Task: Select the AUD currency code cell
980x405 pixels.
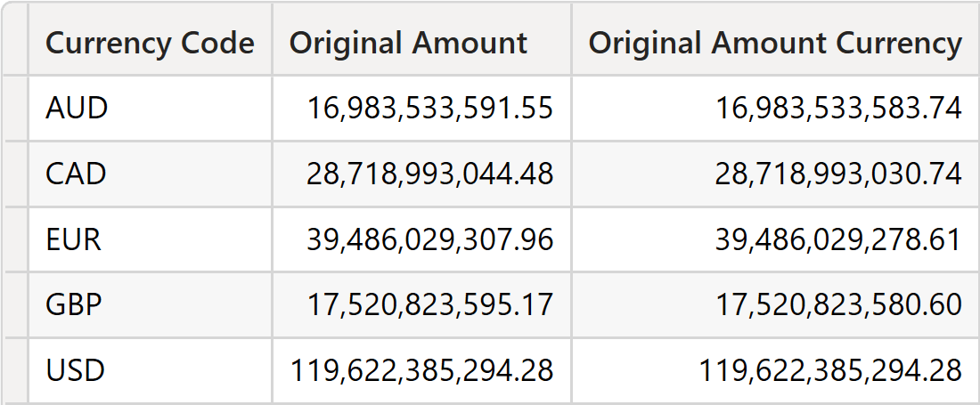Action: (150, 109)
